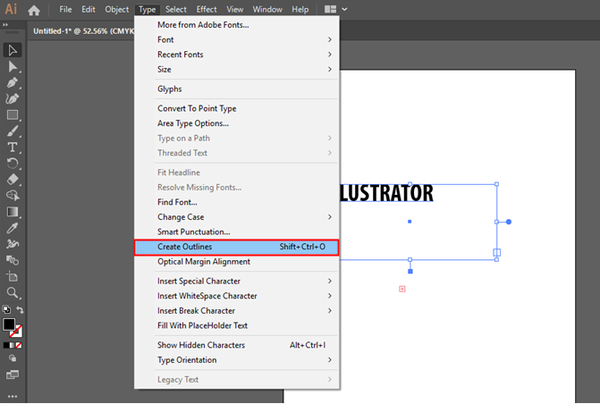Click the text box out-port square

click(x=497, y=252)
